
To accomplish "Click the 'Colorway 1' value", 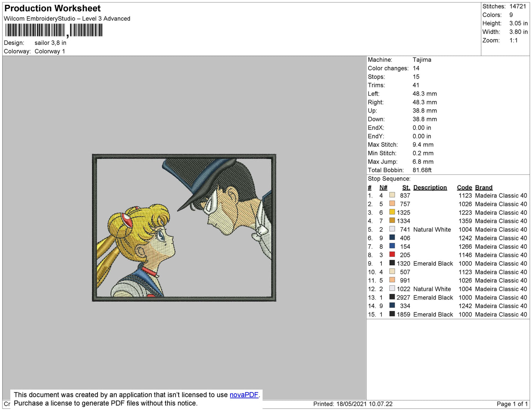I will 50,52.
